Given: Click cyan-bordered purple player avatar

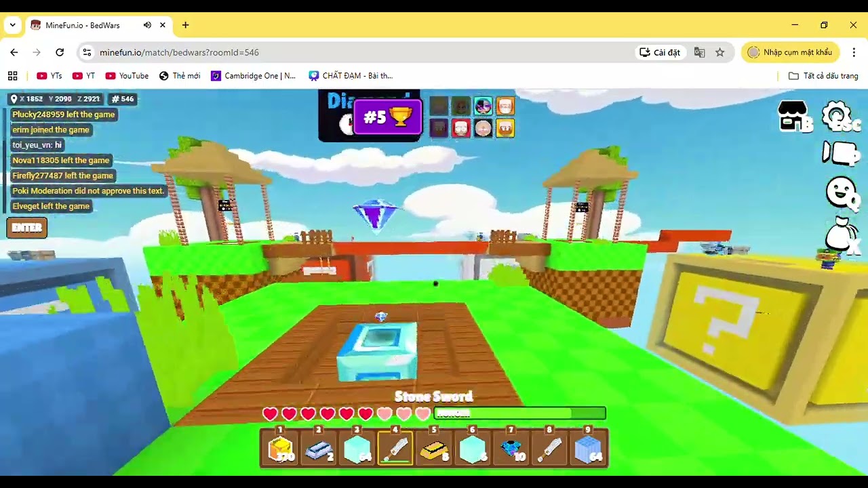Looking at the screenshot, I should click(x=483, y=106).
